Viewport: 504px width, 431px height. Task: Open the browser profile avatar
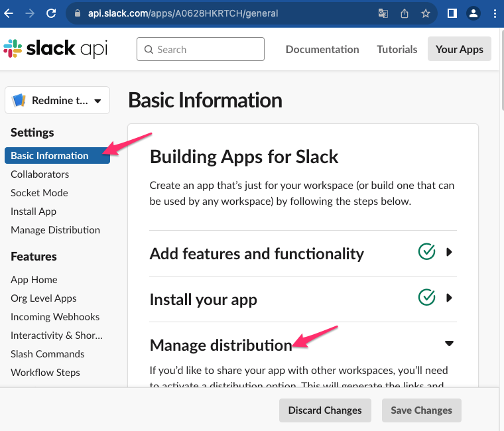click(x=473, y=13)
